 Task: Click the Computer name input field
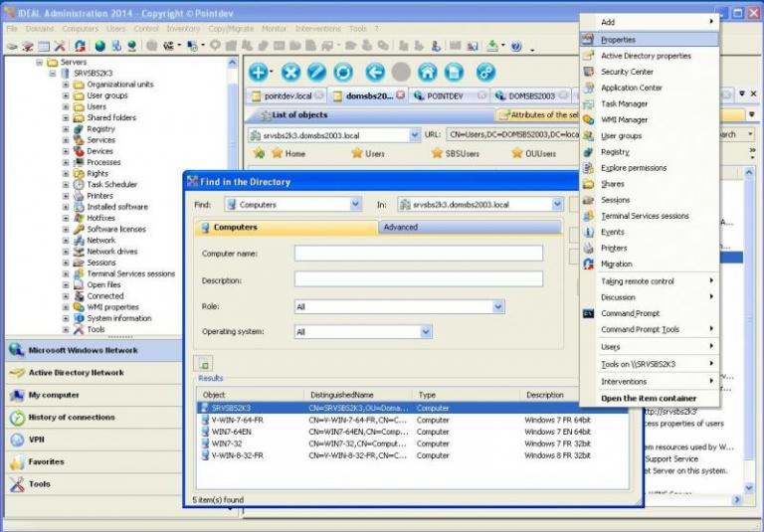tap(418, 254)
